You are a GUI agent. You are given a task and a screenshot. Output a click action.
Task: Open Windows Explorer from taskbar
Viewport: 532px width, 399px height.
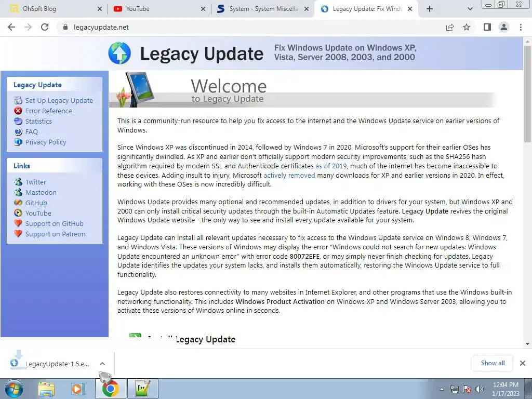click(x=46, y=389)
